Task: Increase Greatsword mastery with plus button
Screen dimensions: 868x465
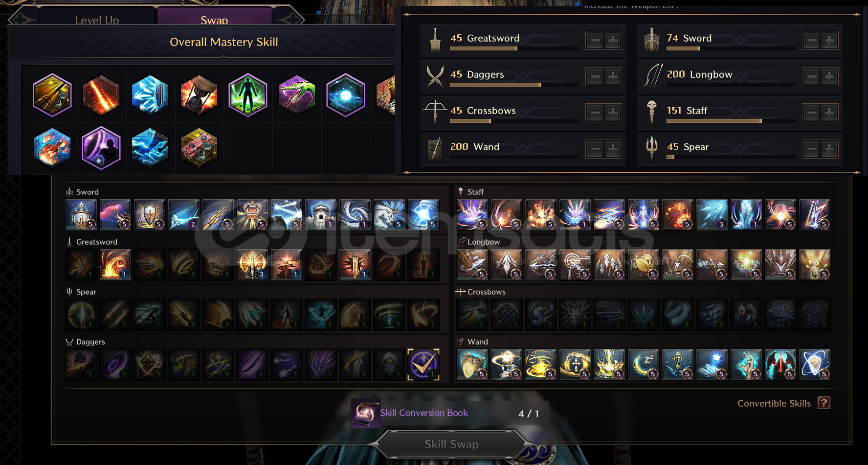Action: [612, 41]
